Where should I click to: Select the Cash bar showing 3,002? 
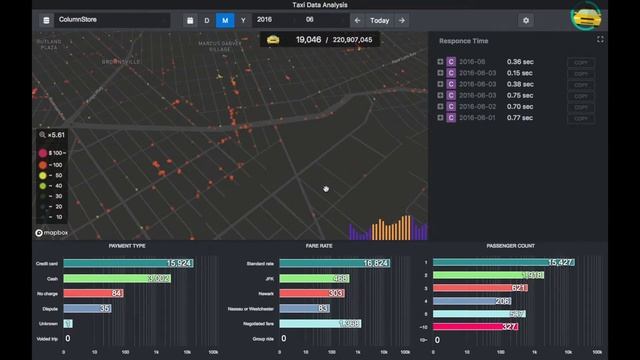click(117, 278)
